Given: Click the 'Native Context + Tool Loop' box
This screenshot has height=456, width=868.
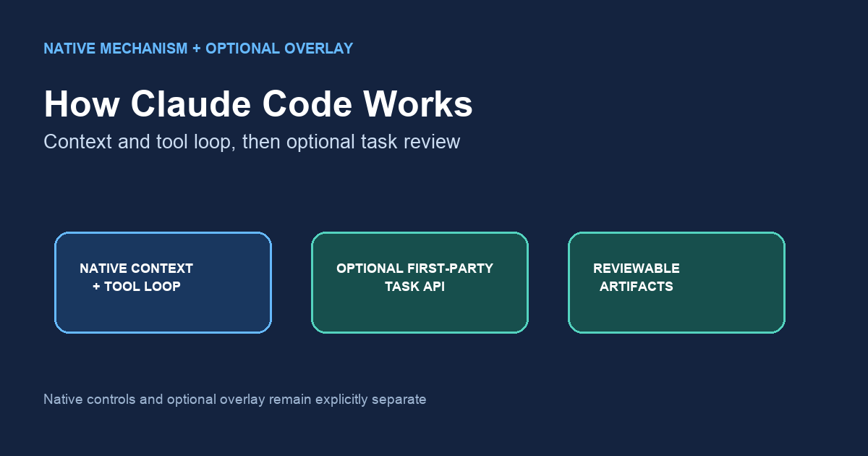Looking at the screenshot, I should pyautogui.click(x=163, y=282).
